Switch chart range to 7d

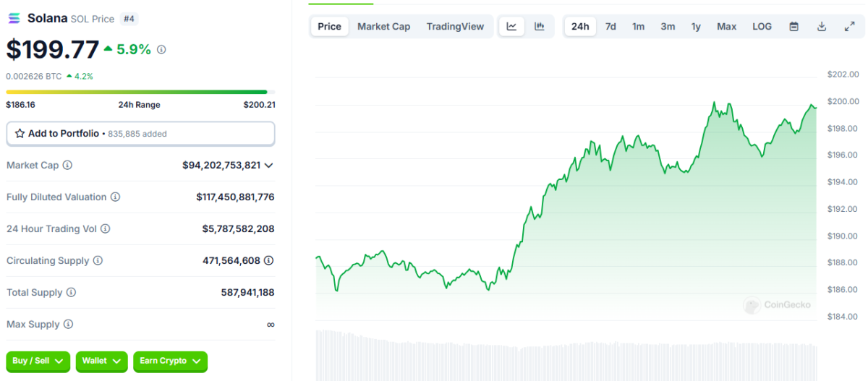tap(610, 27)
